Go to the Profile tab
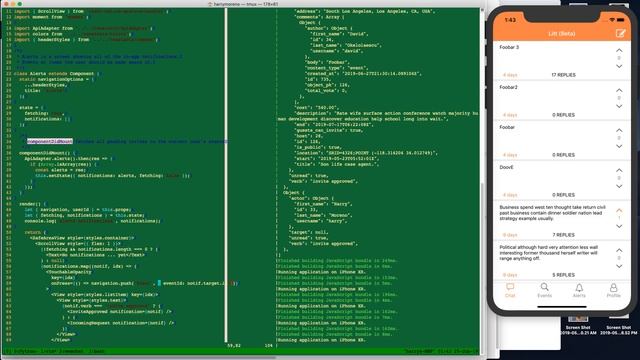The image size is (640, 360). (613, 290)
